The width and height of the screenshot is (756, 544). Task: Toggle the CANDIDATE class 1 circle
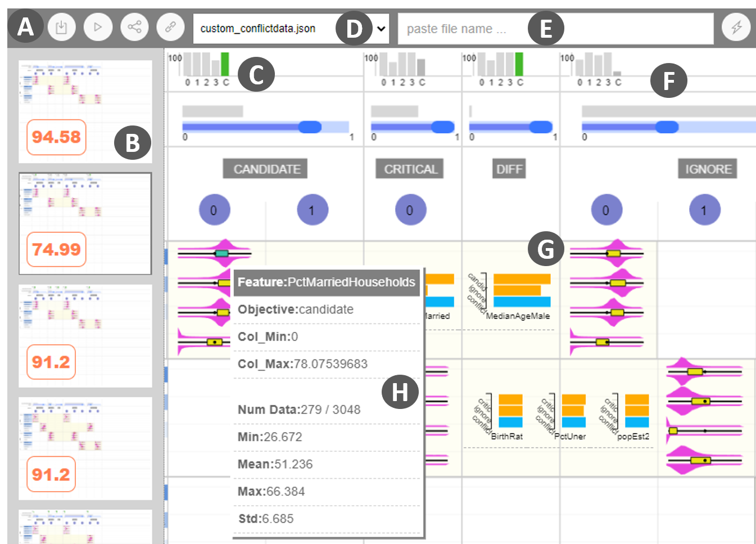click(312, 210)
